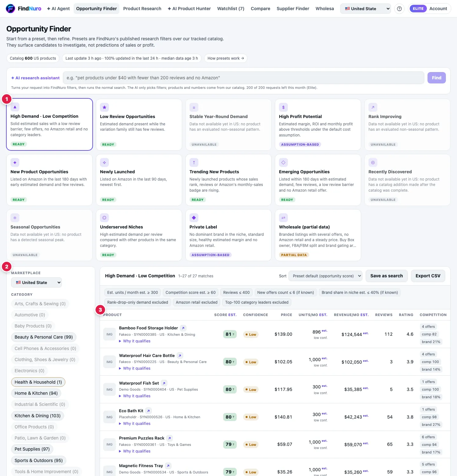The image size is (457, 476).
Task: Open the Sort preset default dropdown
Action: (x=326, y=276)
